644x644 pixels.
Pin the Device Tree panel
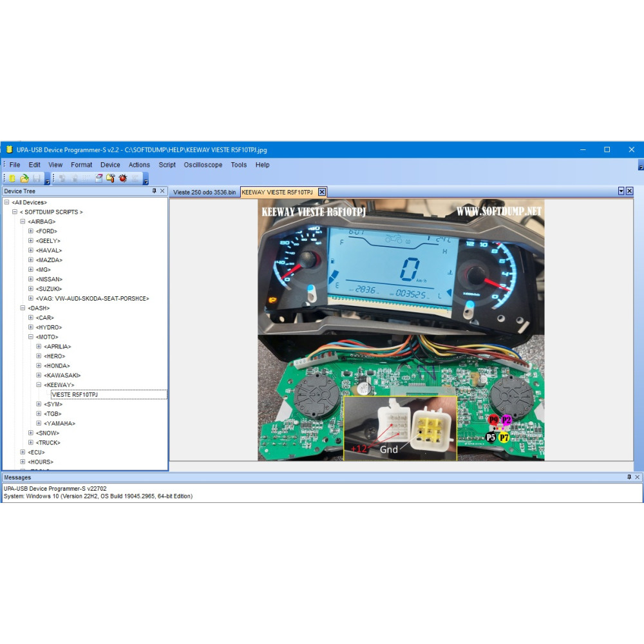(x=155, y=191)
